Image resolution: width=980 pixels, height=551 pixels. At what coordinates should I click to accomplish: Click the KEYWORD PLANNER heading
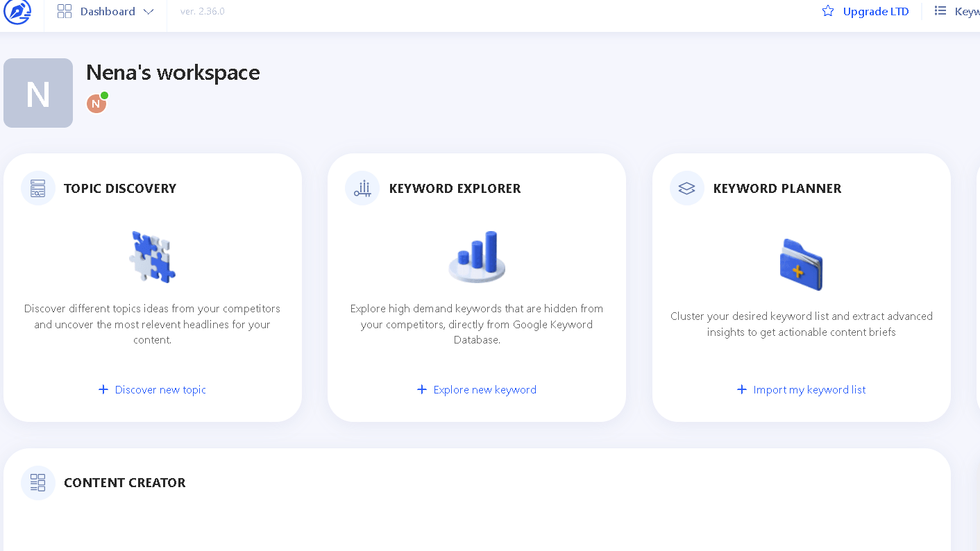click(777, 188)
